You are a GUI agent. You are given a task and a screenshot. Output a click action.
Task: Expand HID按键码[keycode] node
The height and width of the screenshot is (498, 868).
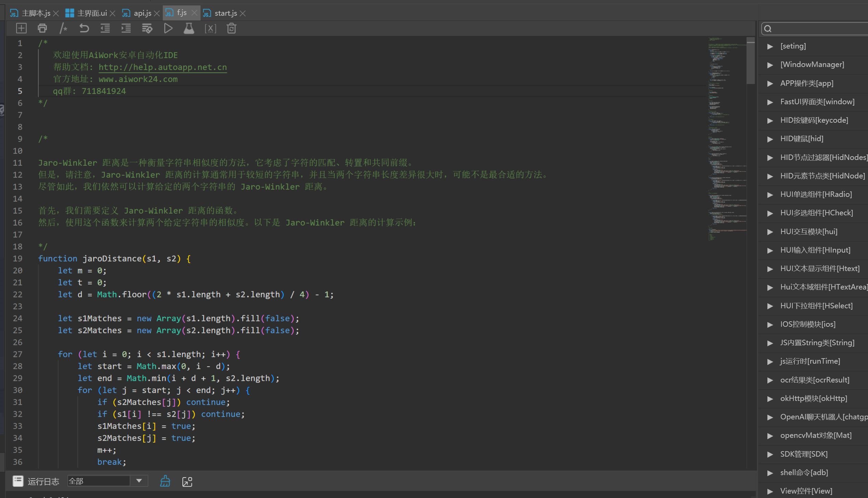pos(770,120)
